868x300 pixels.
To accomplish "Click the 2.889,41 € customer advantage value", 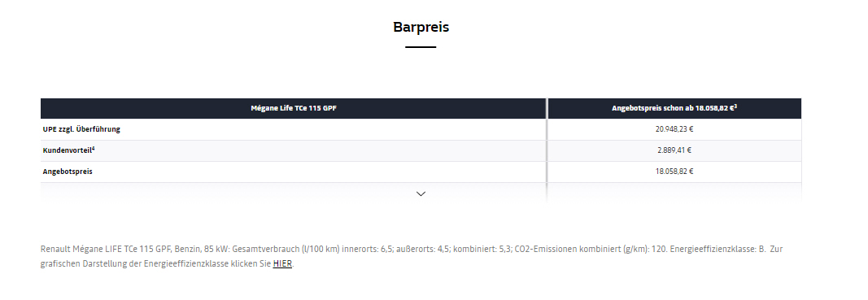I will (x=674, y=150).
